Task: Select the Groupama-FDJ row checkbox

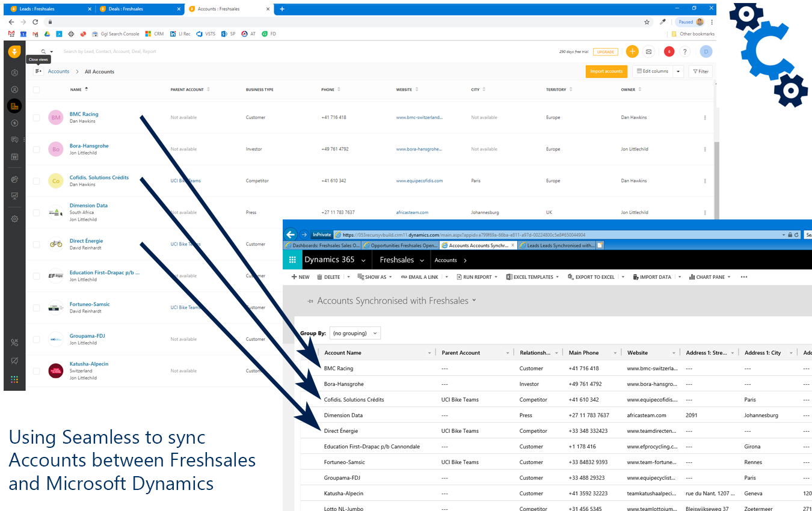Action: tap(36, 339)
